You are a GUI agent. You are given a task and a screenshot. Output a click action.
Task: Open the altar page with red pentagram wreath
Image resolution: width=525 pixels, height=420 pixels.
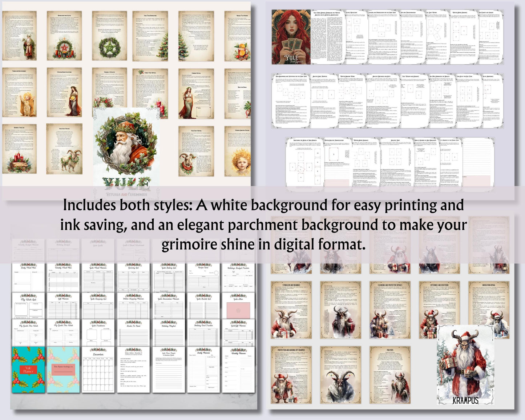point(64,36)
